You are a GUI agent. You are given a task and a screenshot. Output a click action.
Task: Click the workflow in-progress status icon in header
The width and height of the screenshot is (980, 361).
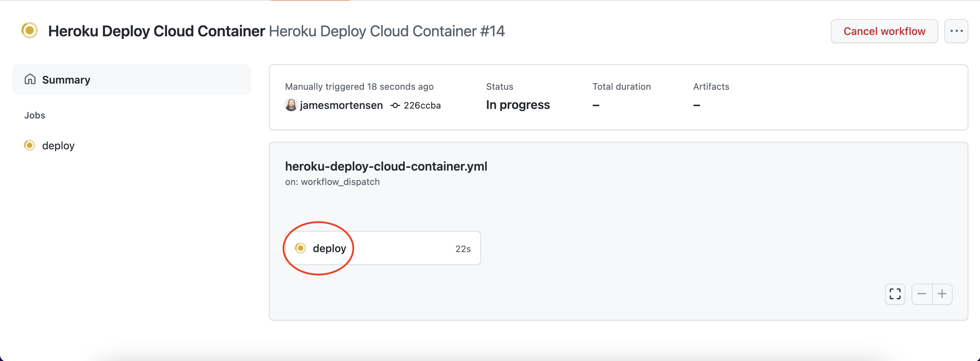tap(30, 30)
